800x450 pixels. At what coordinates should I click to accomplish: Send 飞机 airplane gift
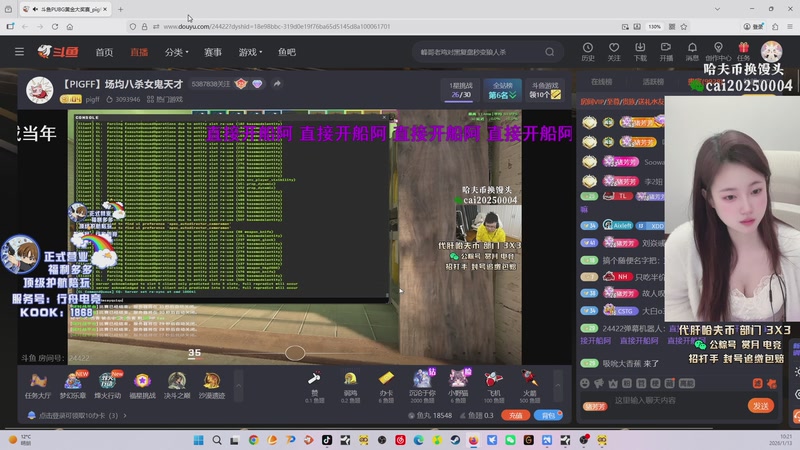pos(493,386)
